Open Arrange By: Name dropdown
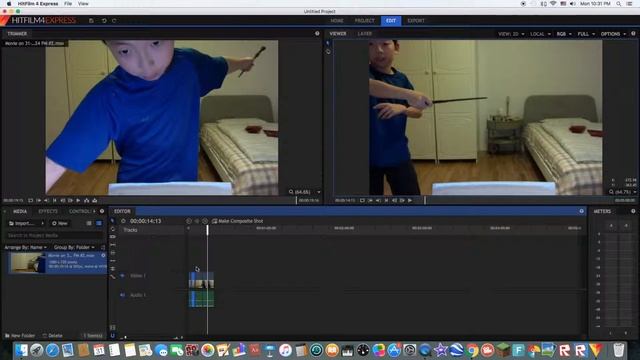The width and height of the screenshot is (640, 360). (25, 247)
